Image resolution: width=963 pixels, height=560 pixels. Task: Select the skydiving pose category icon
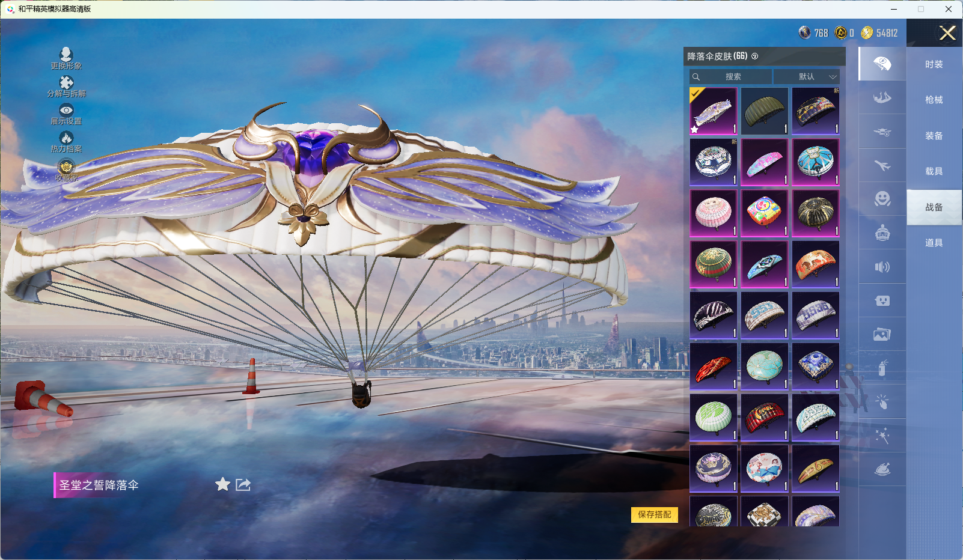(882, 97)
